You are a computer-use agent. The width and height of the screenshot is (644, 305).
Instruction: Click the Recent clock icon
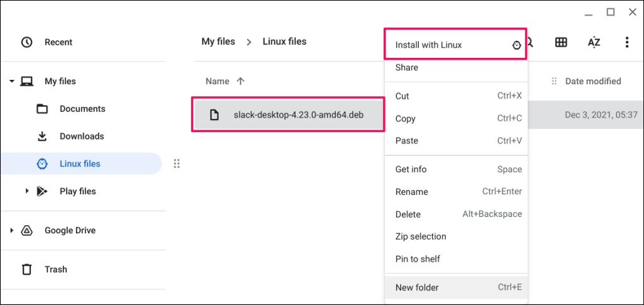tap(26, 42)
